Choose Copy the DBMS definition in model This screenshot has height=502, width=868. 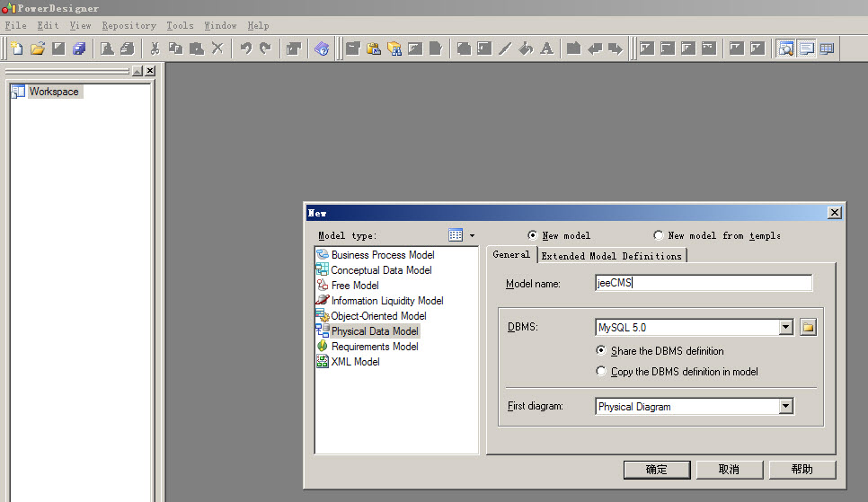pos(600,371)
